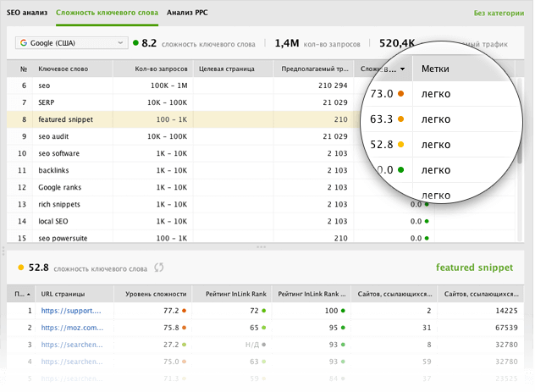The width and height of the screenshot is (535, 392).
Task: Click the 1,4M кол-во запросов summary
Action: pyautogui.click(x=317, y=43)
